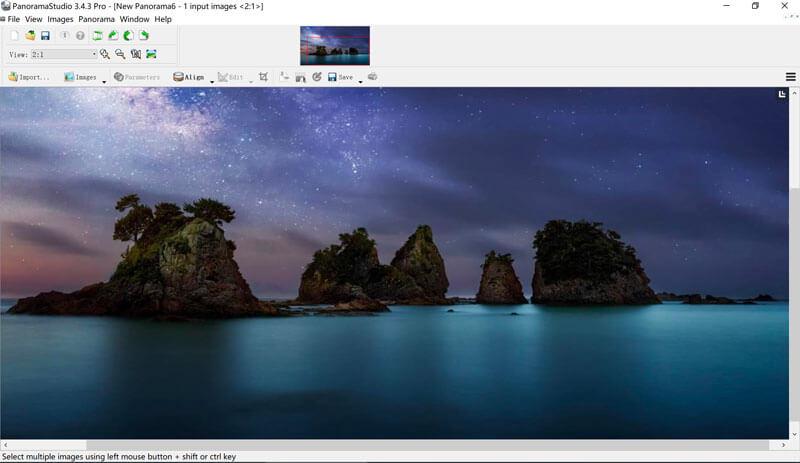Open the Window menu

tap(135, 19)
